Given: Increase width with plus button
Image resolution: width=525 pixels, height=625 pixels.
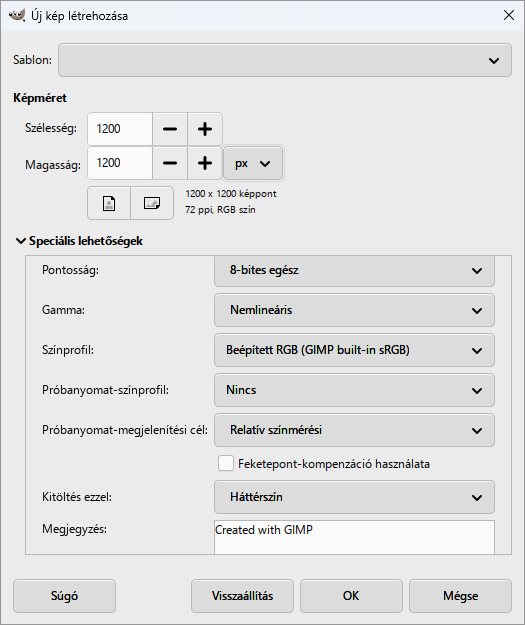Looking at the screenshot, I should pos(205,129).
